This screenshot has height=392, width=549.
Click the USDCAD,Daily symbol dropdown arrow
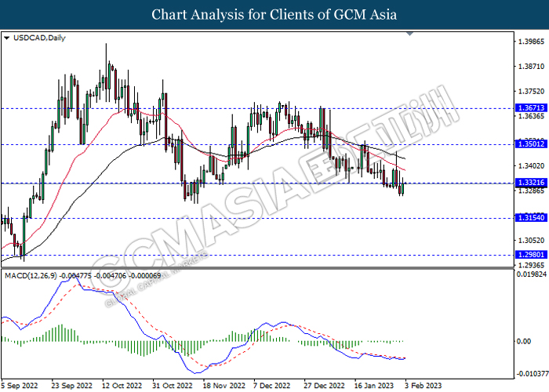6,38
